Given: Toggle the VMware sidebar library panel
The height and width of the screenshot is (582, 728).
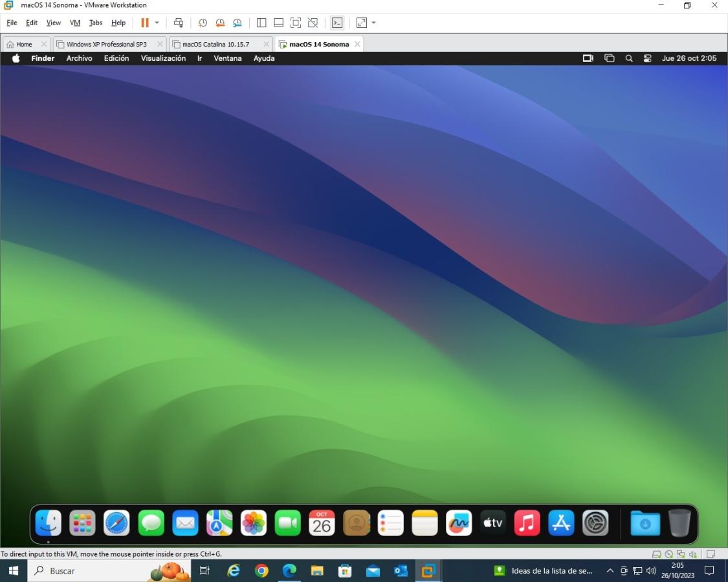Looking at the screenshot, I should point(261,23).
